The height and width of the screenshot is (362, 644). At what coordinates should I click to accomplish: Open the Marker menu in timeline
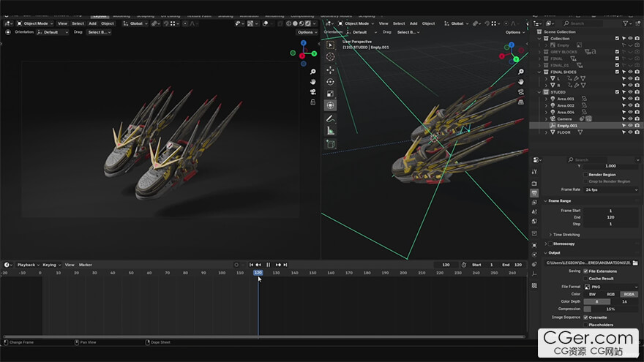(86, 265)
